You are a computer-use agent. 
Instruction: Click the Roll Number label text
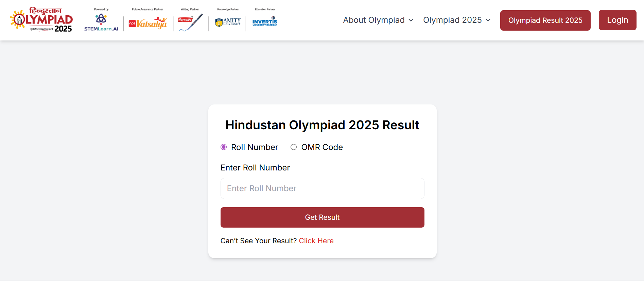255,147
